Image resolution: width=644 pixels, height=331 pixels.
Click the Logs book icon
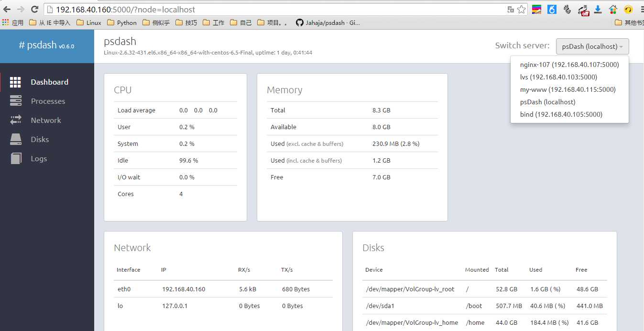click(x=16, y=158)
